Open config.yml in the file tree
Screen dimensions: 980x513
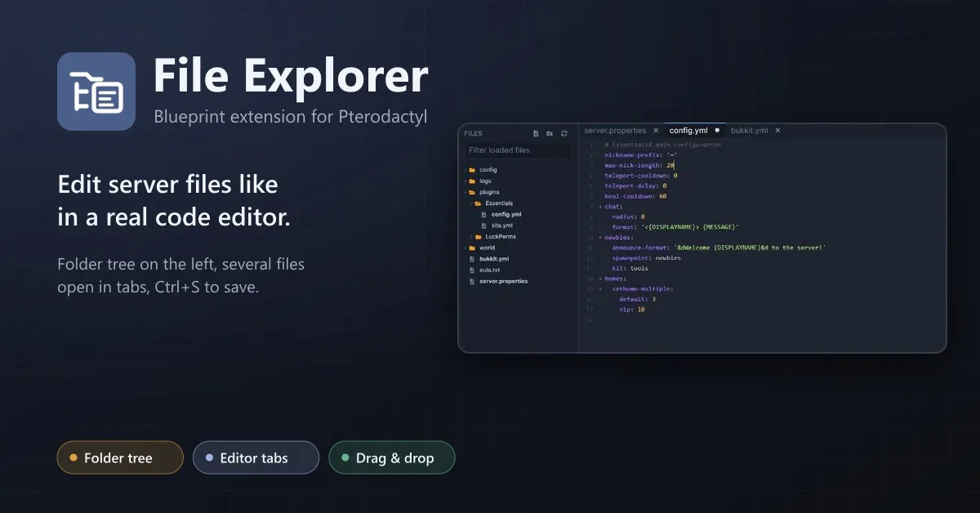coord(506,215)
